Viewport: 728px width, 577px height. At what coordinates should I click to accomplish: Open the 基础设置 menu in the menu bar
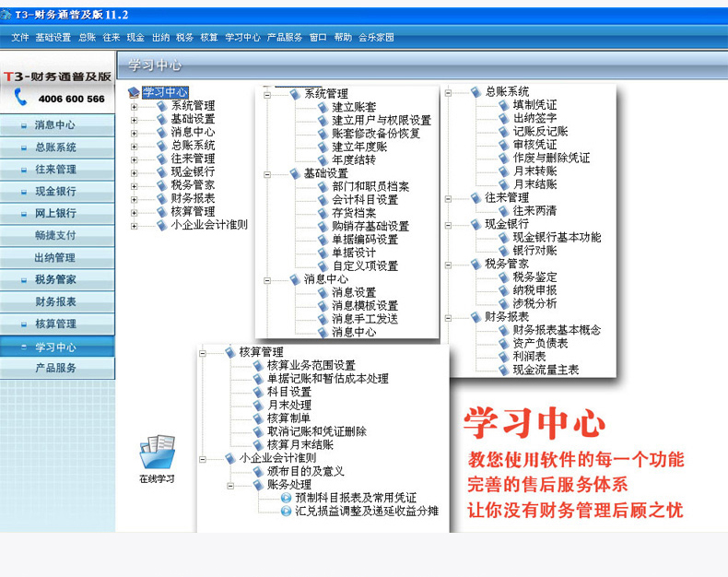[x=53, y=37]
